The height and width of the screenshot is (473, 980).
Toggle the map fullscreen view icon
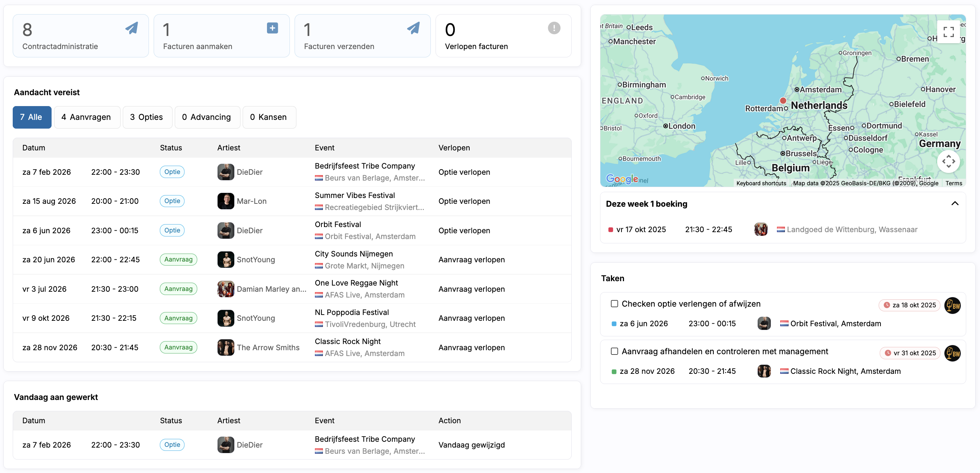[x=948, y=32]
